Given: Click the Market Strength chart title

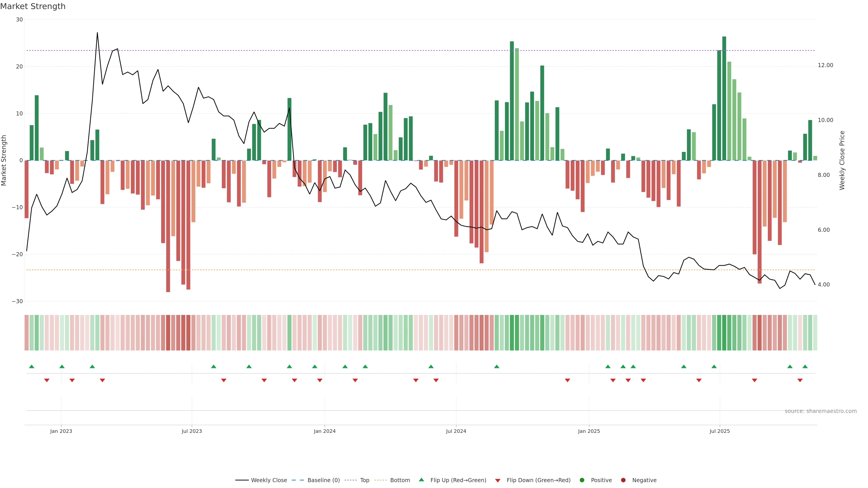Looking at the screenshot, I should tap(33, 6).
